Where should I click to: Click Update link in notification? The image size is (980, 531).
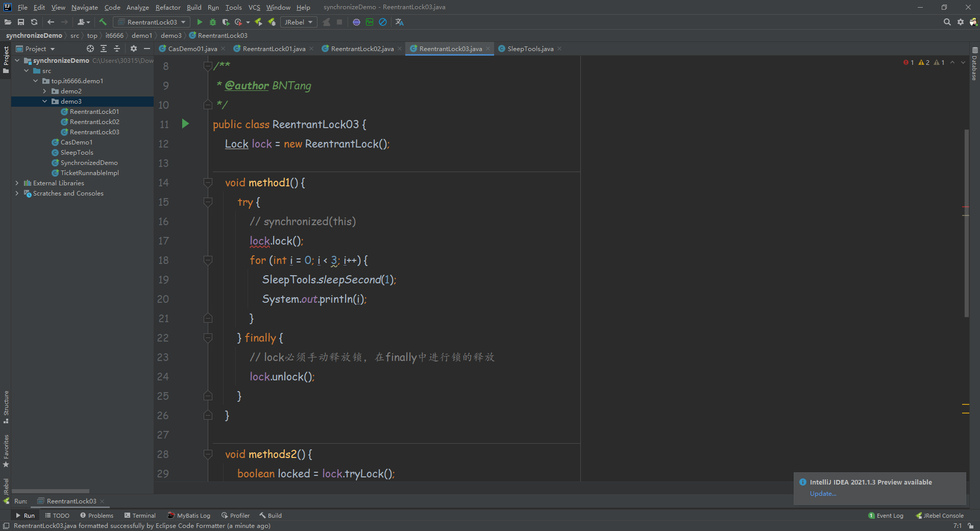pos(823,493)
